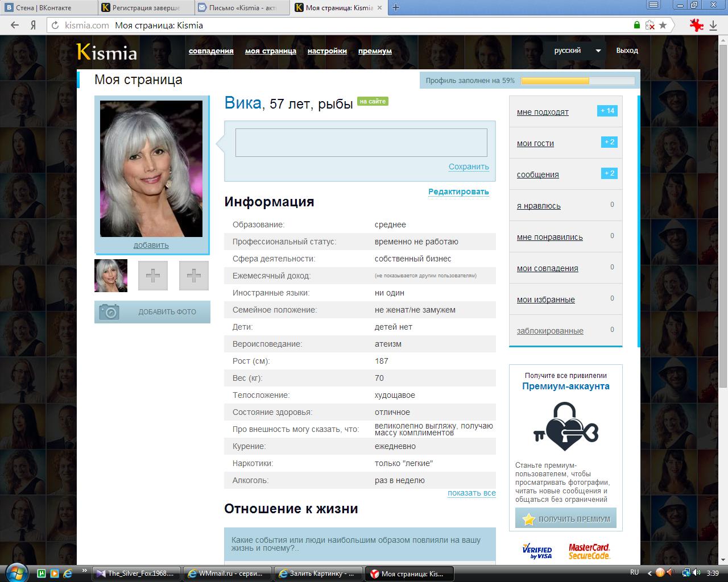Click ПОЛУЧИТЬ ПРЕМИУМ button
The image size is (728, 582).
pyautogui.click(x=566, y=518)
